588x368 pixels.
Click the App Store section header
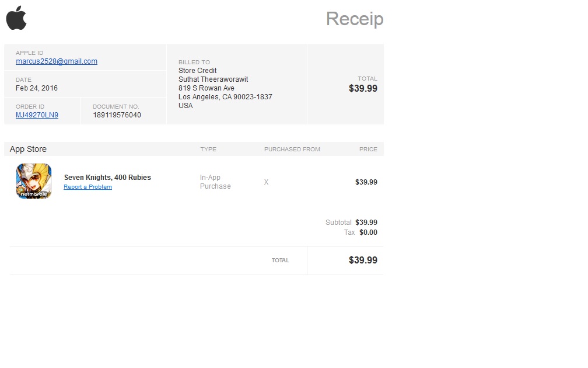28,149
